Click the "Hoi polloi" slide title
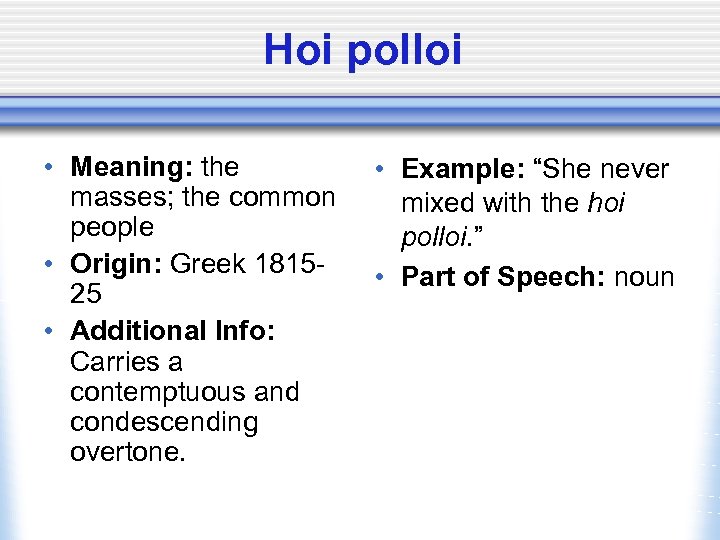 (363, 50)
